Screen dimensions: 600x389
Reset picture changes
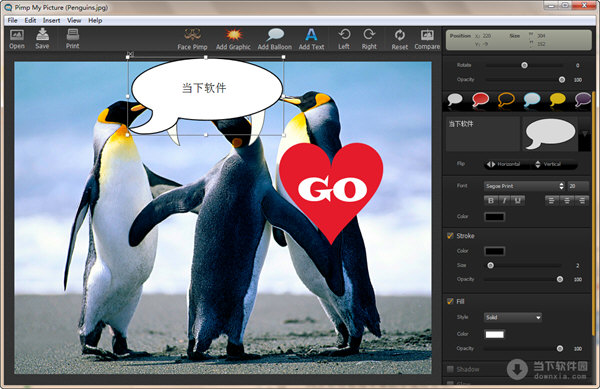[399, 39]
